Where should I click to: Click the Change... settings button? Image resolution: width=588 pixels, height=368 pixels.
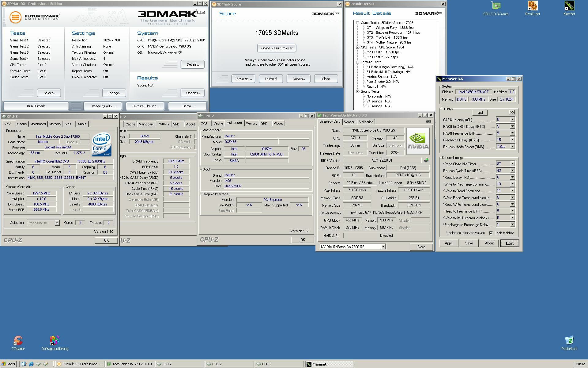coord(115,93)
